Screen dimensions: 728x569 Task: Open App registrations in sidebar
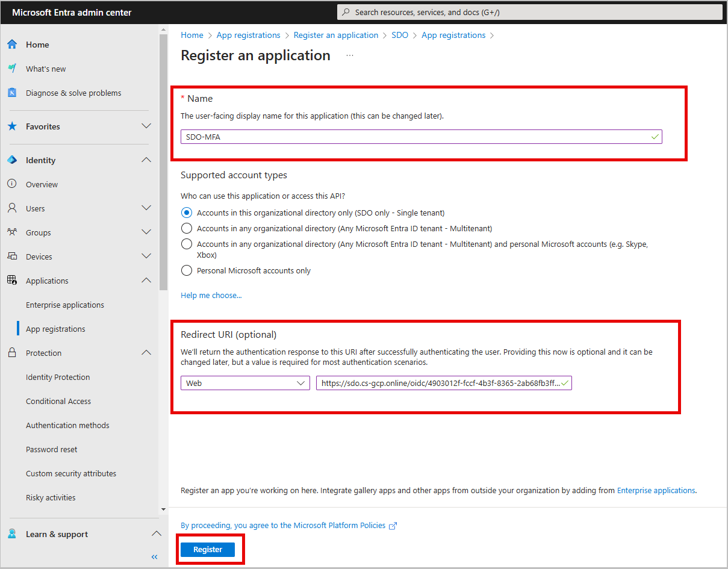55,329
